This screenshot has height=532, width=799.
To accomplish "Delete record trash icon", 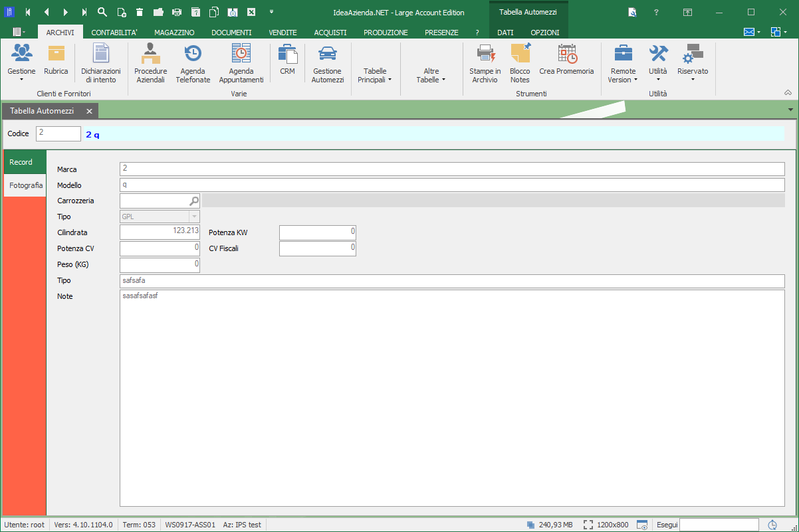I will [140, 12].
